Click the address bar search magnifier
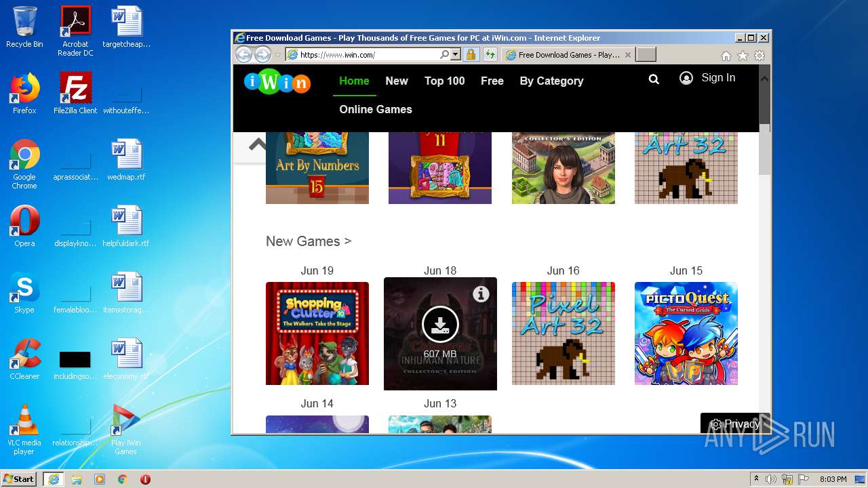Image resolution: width=868 pixels, height=488 pixels. tap(444, 55)
